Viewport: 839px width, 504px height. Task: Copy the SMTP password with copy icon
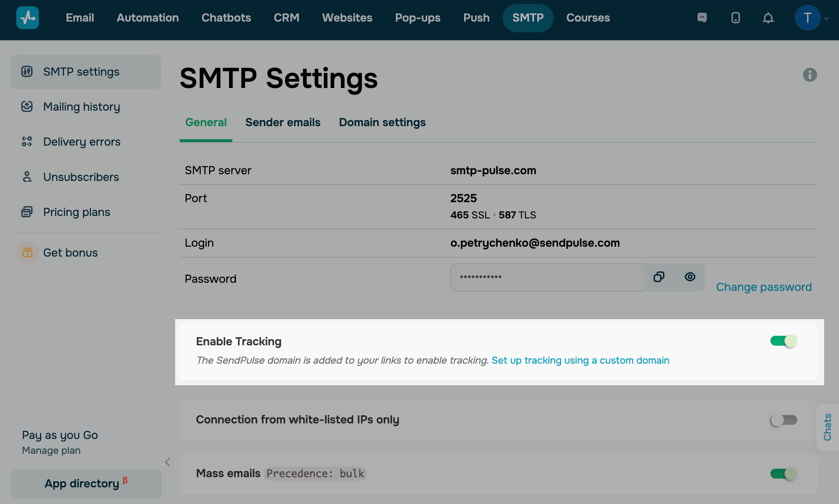click(659, 277)
